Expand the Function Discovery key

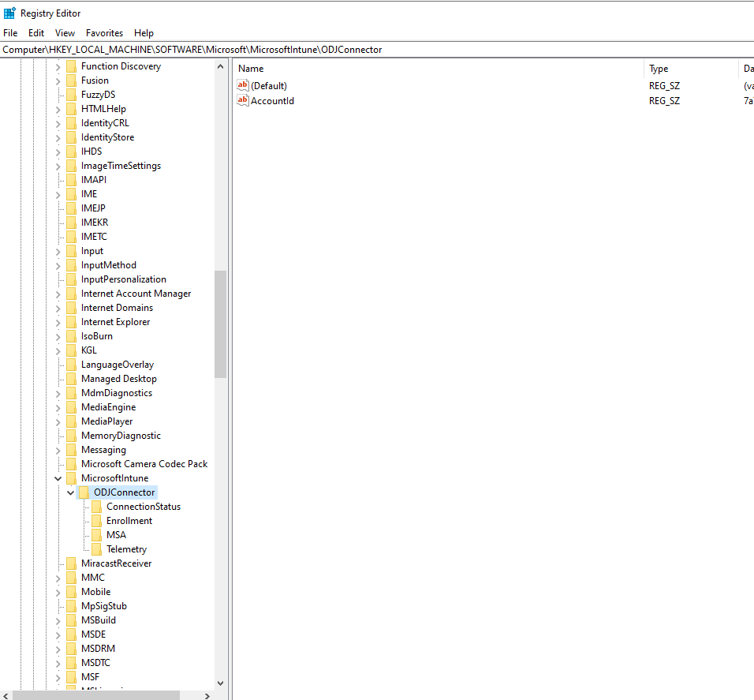point(58,67)
